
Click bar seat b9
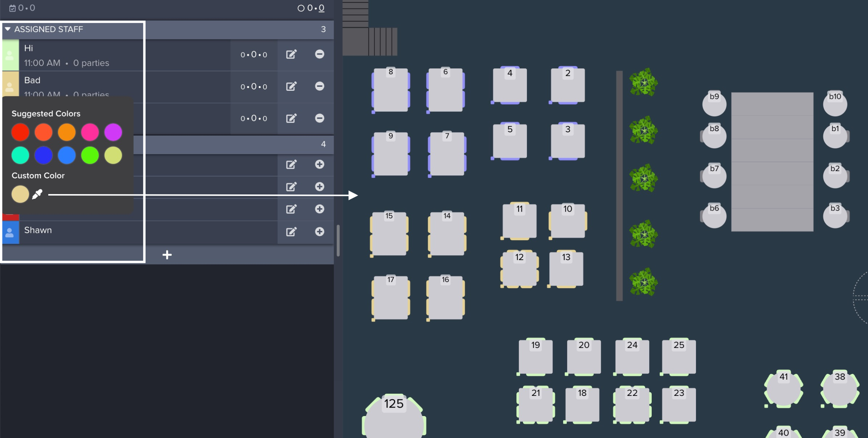click(714, 104)
